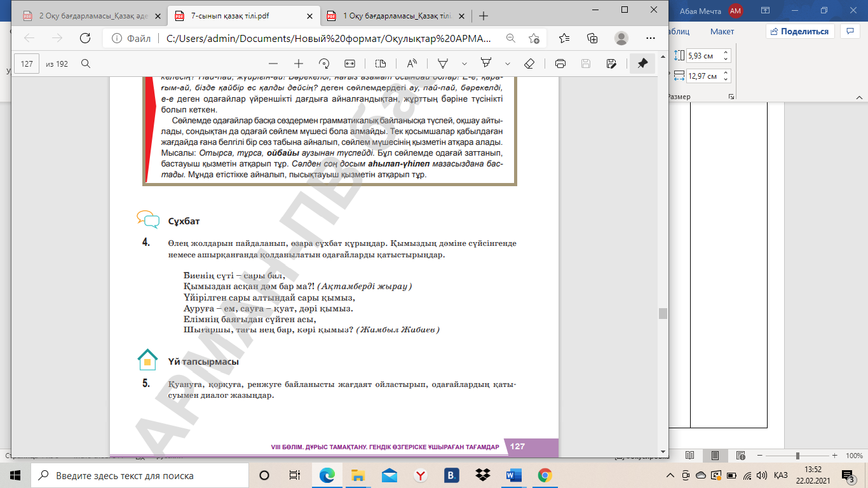Click the Edge back arrow
This screenshot has width=868, height=488.
(29, 38)
